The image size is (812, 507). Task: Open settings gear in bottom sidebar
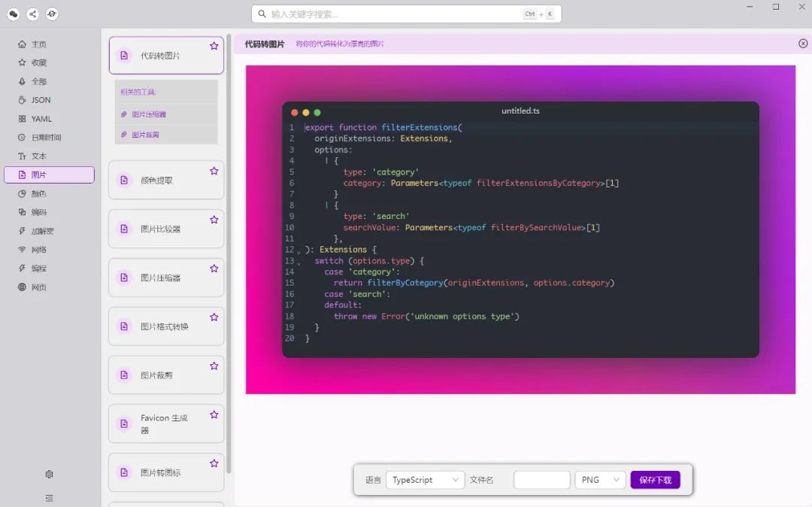pyautogui.click(x=49, y=475)
